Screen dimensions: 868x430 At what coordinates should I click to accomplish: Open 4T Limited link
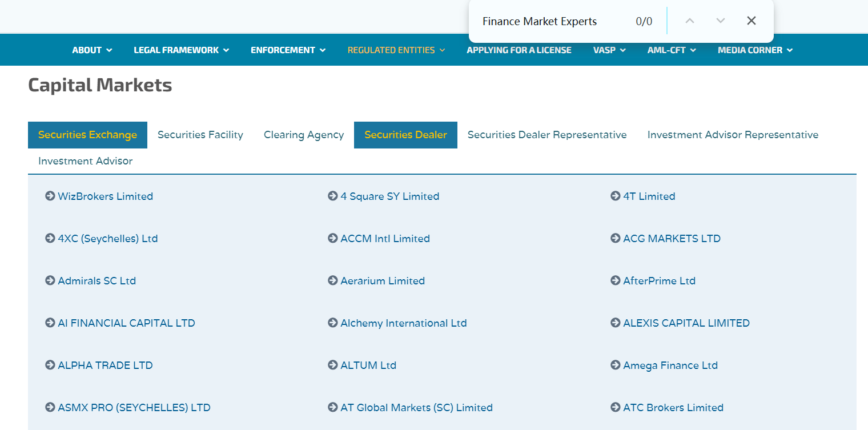pos(649,196)
